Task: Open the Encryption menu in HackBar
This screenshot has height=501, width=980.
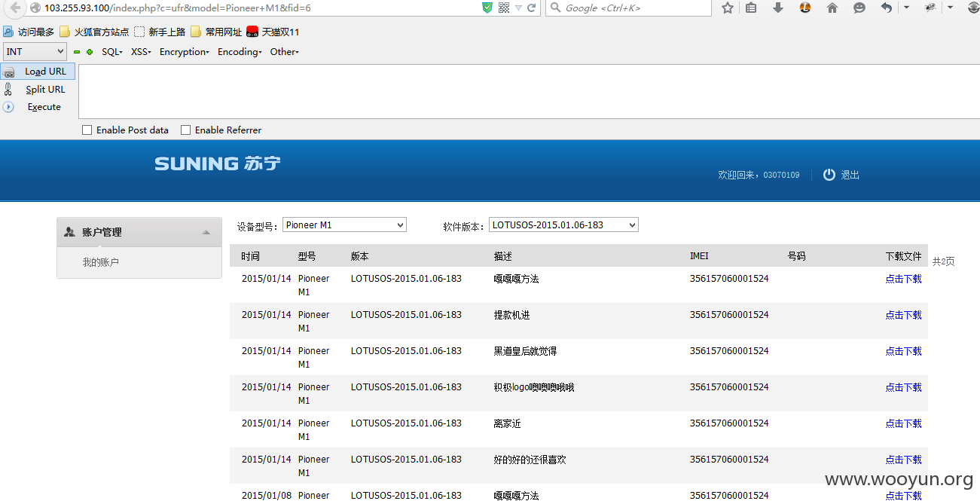Action: [x=184, y=52]
